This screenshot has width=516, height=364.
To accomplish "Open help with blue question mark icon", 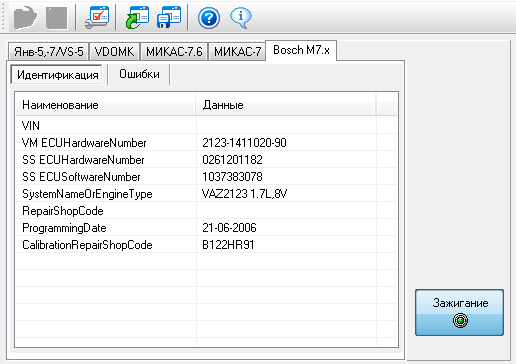I will point(209,18).
